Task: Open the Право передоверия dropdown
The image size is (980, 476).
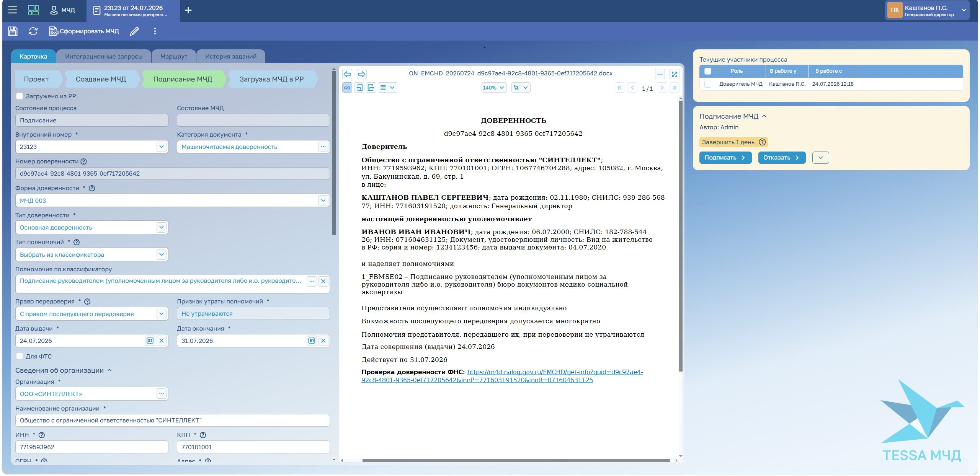Action: (162, 314)
